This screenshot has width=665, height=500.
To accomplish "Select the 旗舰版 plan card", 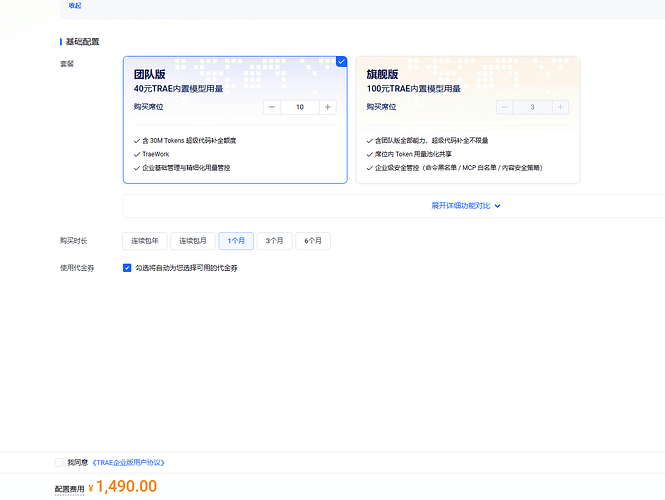I will 468,120.
